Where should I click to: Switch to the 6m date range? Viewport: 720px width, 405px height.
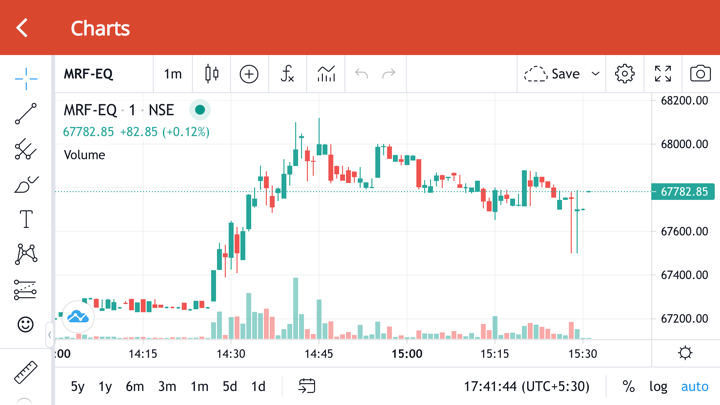[x=135, y=387]
